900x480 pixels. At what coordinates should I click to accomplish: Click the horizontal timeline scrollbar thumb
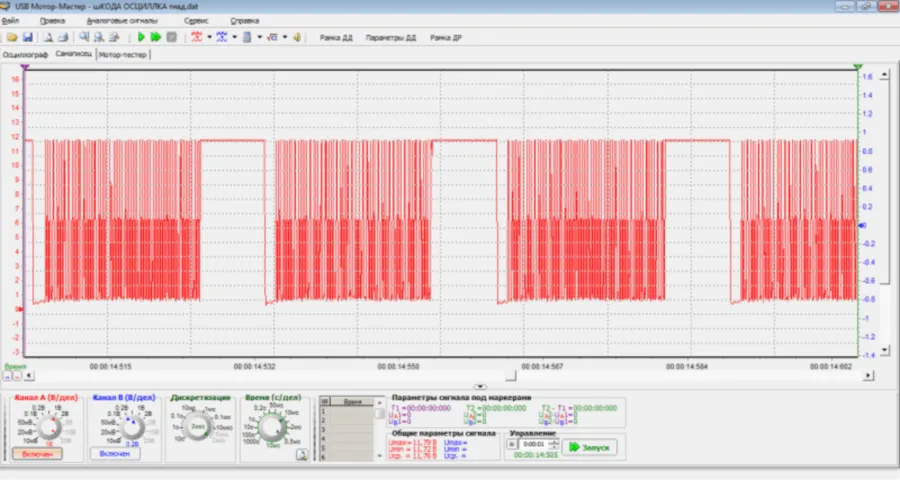[x=510, y=376]
